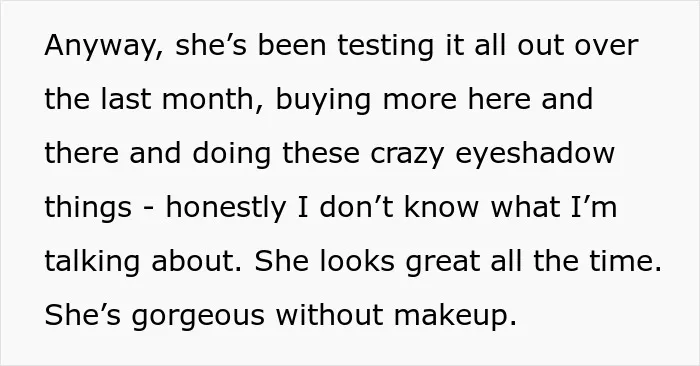Place cursor on the word "great"
The image size is (700, 366).
[443, 262]
